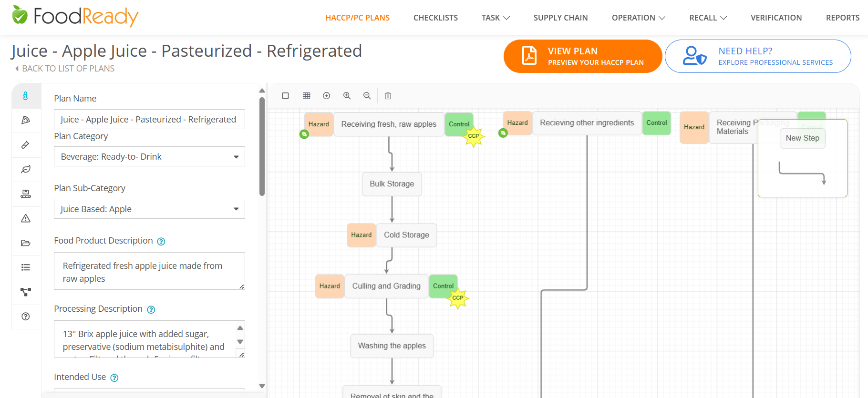Open the hazard warning triangle sidebar icon
Screen dimensions: 868x398
[26, 218]
